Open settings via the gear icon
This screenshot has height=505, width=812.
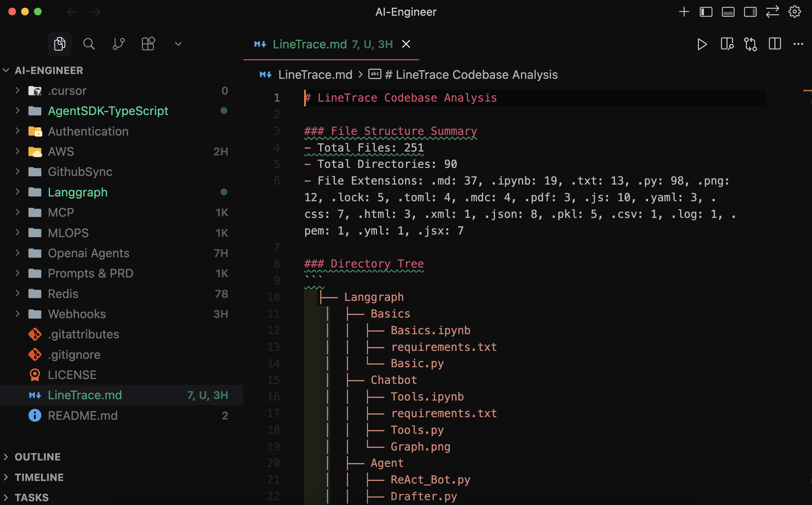pyautogui.click(x=795, y=12)
